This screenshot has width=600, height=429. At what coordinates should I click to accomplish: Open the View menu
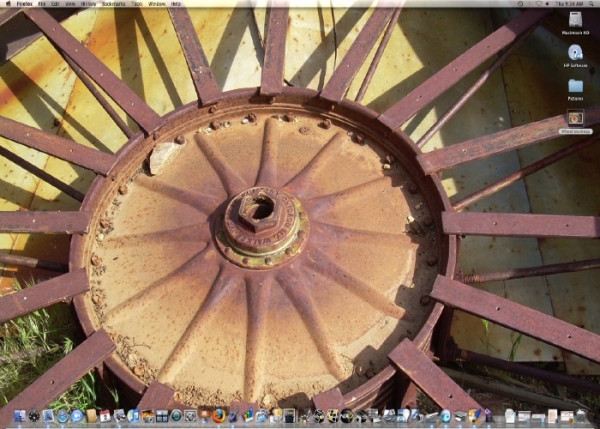(x=70, y=4)
